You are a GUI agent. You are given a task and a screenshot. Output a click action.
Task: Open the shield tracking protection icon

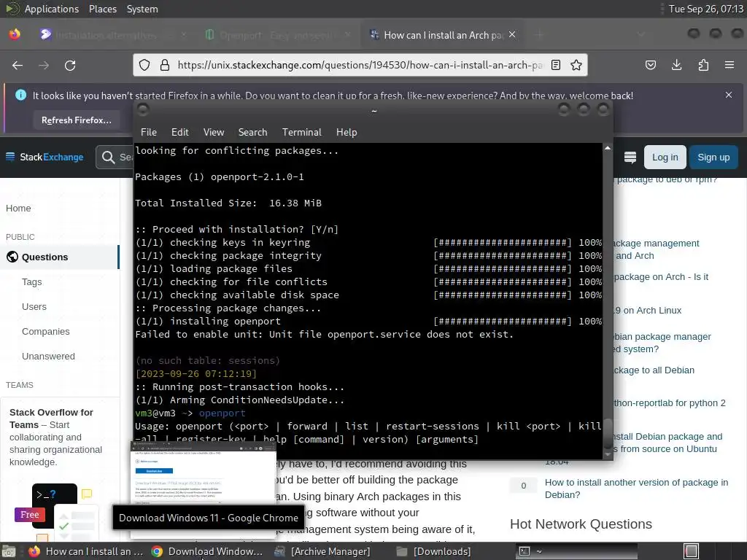coord(144,65)
